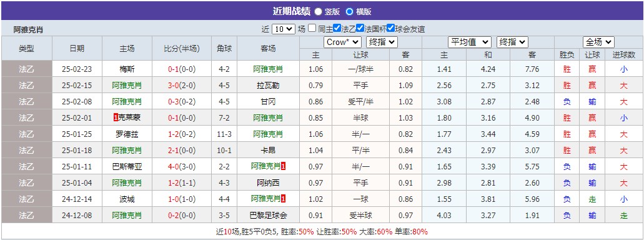Image resolution: width=644 pixels, height=240 pixels.
Task: Click the draw odds value 3.81
Action: click(x=488, y=199)
